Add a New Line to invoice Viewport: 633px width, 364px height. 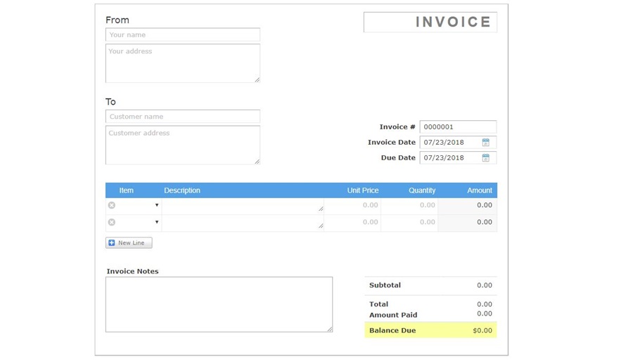tap(129, 243)
